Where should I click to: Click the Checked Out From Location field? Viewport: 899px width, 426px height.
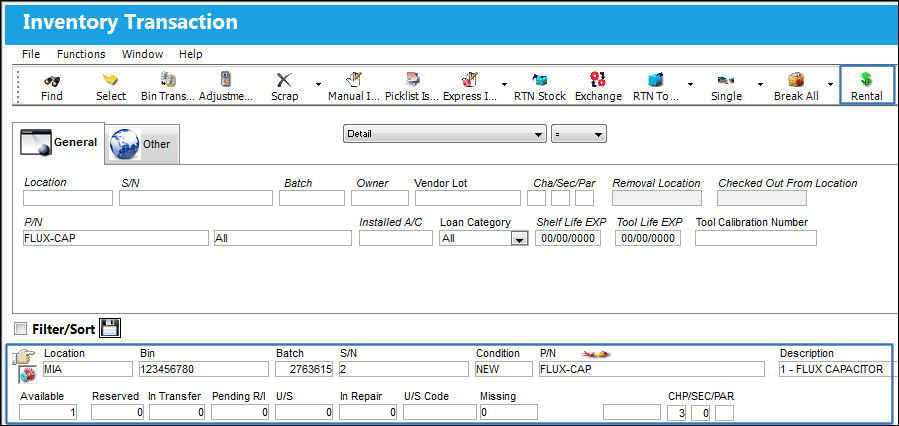click(x=761, y=198)
